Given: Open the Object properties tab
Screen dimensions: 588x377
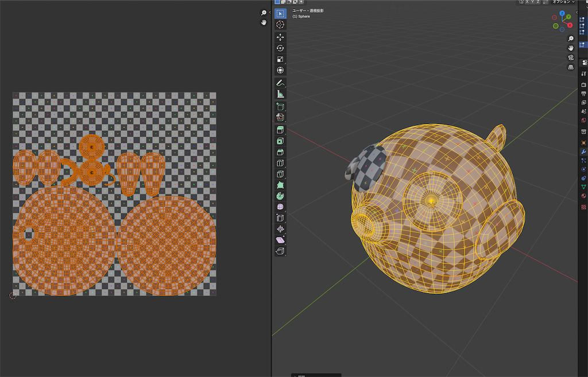Looking at the screenshot, I should point(583,143).
